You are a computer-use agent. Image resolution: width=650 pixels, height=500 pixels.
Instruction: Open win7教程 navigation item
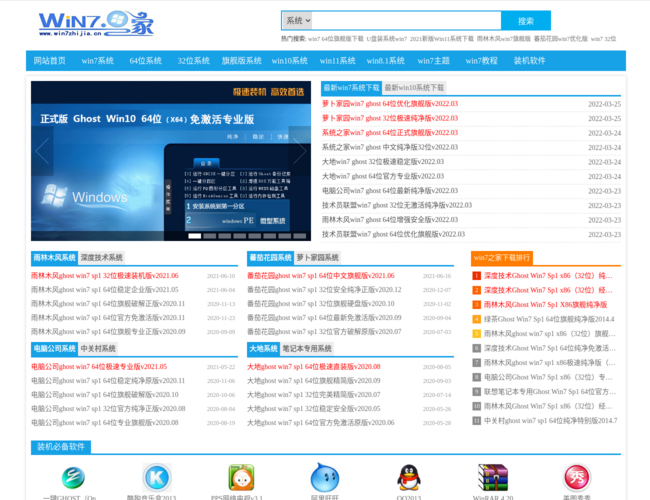[x=481, y=61]
